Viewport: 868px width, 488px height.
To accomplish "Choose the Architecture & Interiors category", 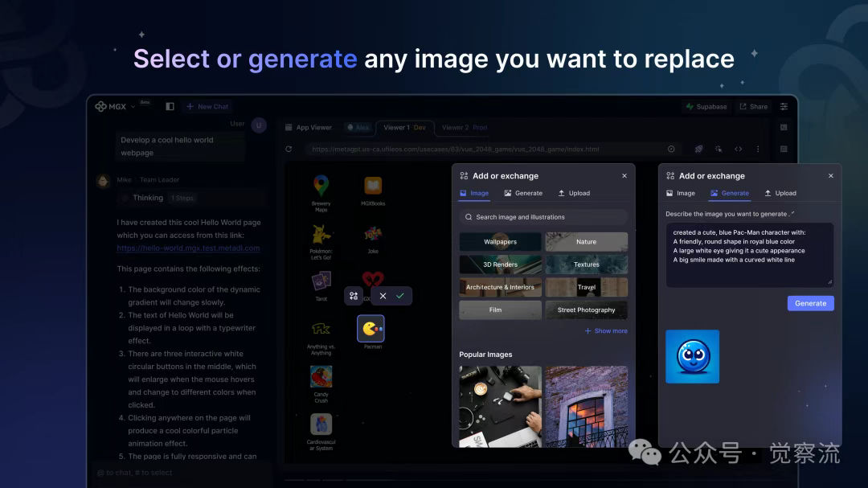I will pyautogui.click(x=501, y=287).
